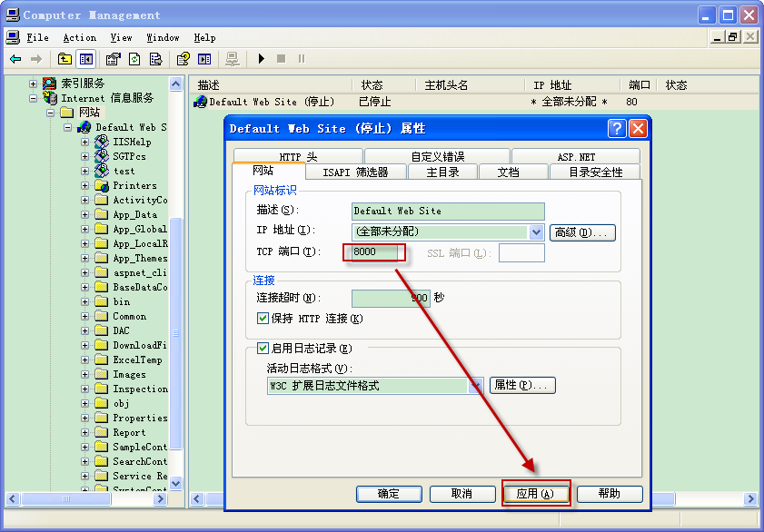This screenshot has width=764, height=532.
Task: Collapse the Internet 信息服务 node
Action: click(x=33, y=98)
